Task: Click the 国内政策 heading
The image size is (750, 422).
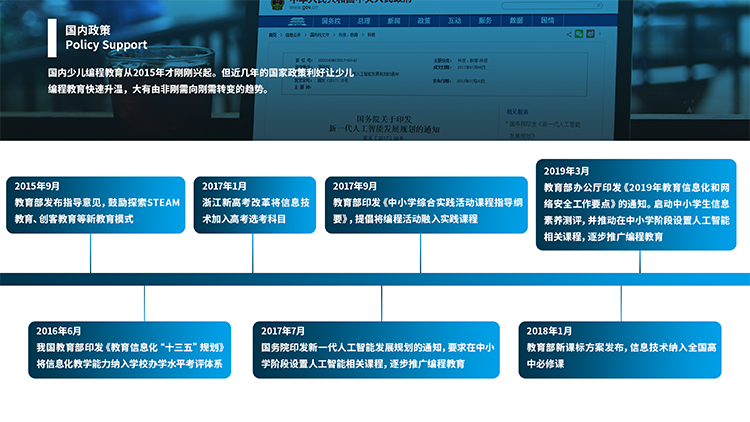Action: [88, 30]
